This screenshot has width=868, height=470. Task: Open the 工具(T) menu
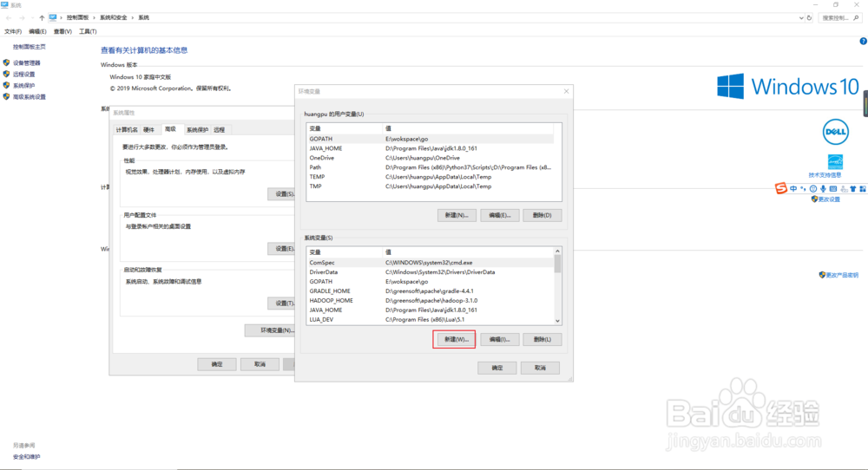[x=88, y=31]
